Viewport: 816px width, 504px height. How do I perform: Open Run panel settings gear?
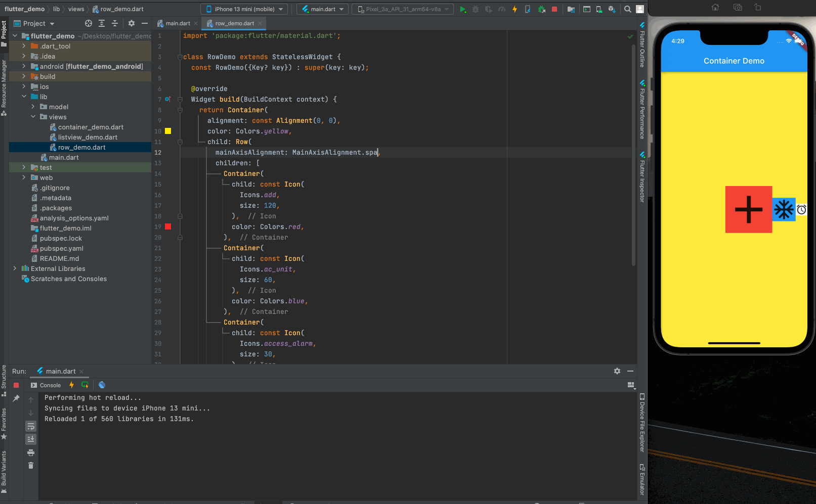coord(617,371)
